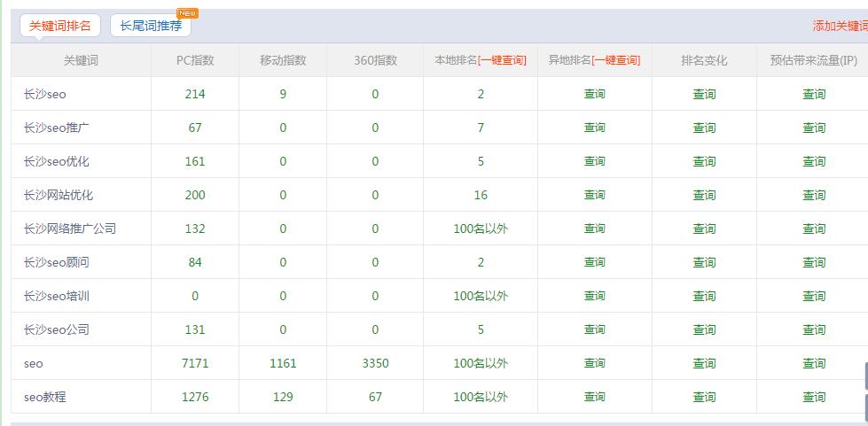Select the 长沙seo keyword cell

pyautogui.click(x=45, y=94)
